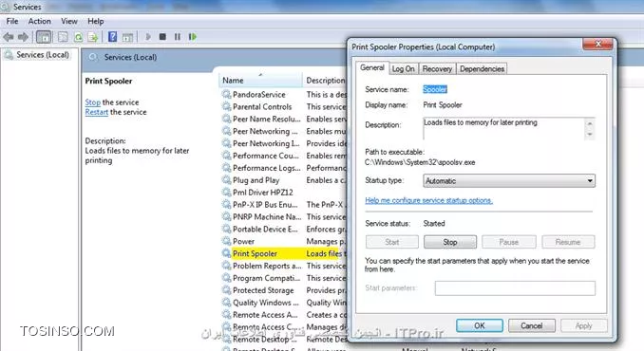Screen dimensions: 644x351
Task: Click the Stop Service square toolbar icon
Action: pos(162,37)
